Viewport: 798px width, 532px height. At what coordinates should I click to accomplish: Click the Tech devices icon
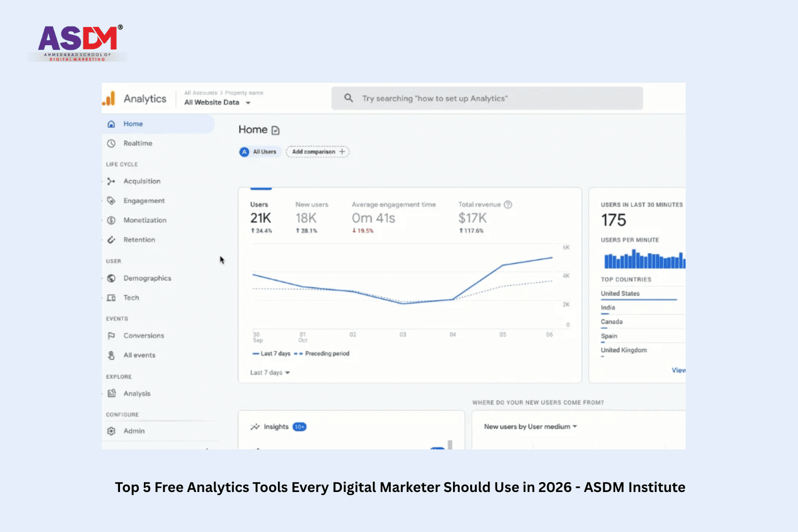(111, 298)
